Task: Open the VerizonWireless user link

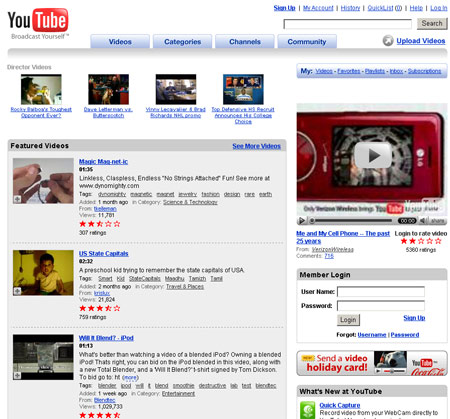Action: [332, 249]
